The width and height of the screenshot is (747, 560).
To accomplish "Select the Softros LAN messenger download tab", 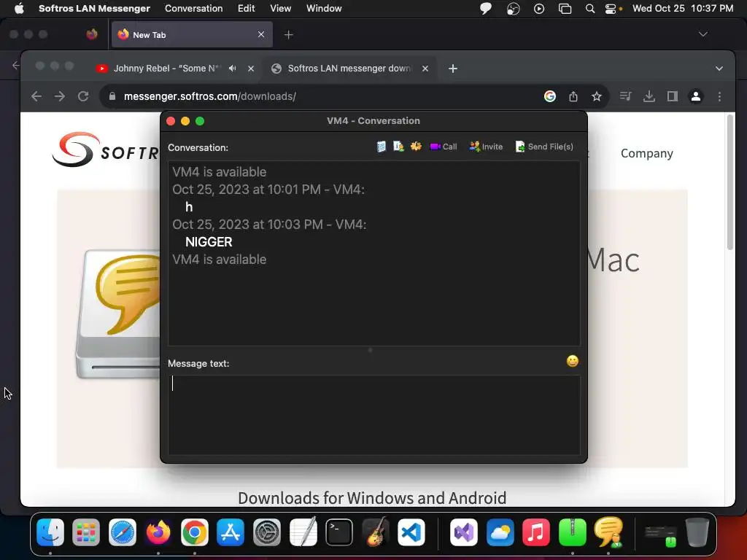I will coord(349,68).
